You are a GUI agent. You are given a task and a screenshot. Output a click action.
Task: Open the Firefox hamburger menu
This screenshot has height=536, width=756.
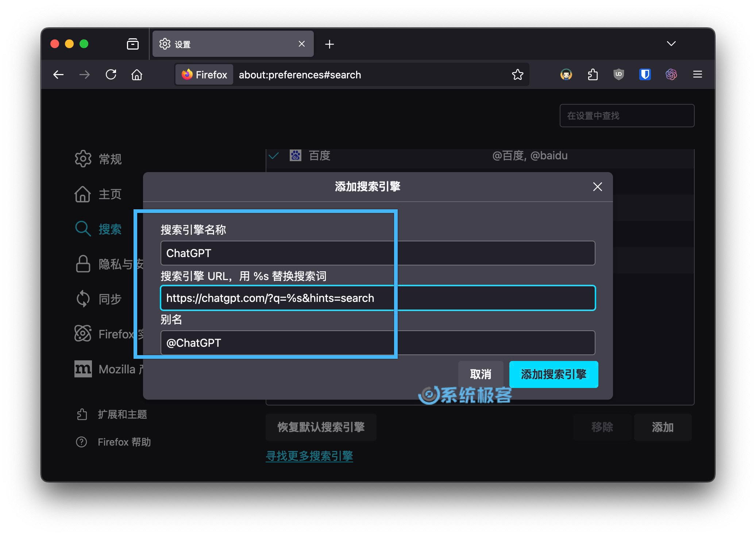pos(698,74)
